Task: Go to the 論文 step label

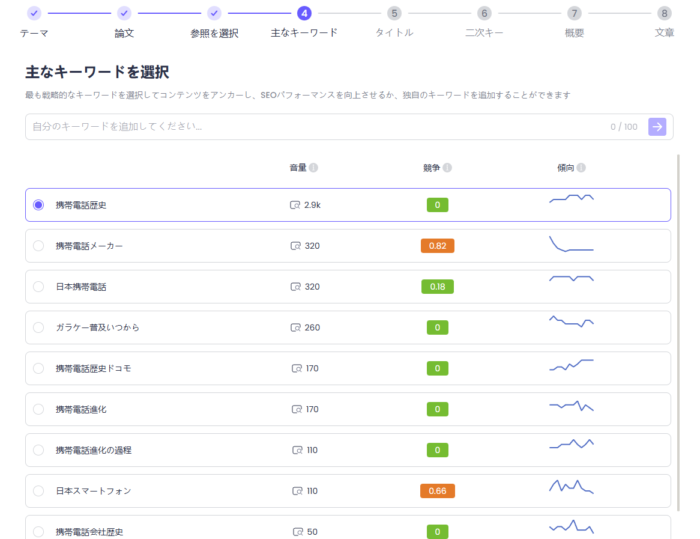Action: pos(124,33)
